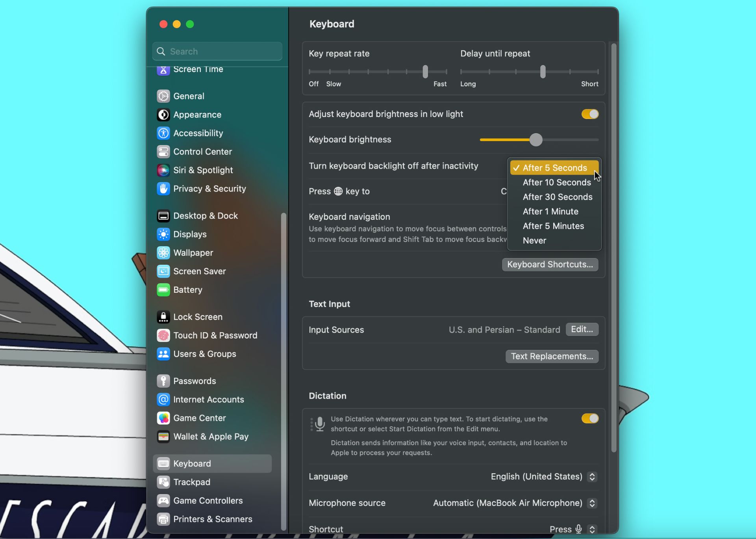Toggle Adjust keyboard brightness in low light
The height and width of the screenshot is (539, 756).
point(590,114)
